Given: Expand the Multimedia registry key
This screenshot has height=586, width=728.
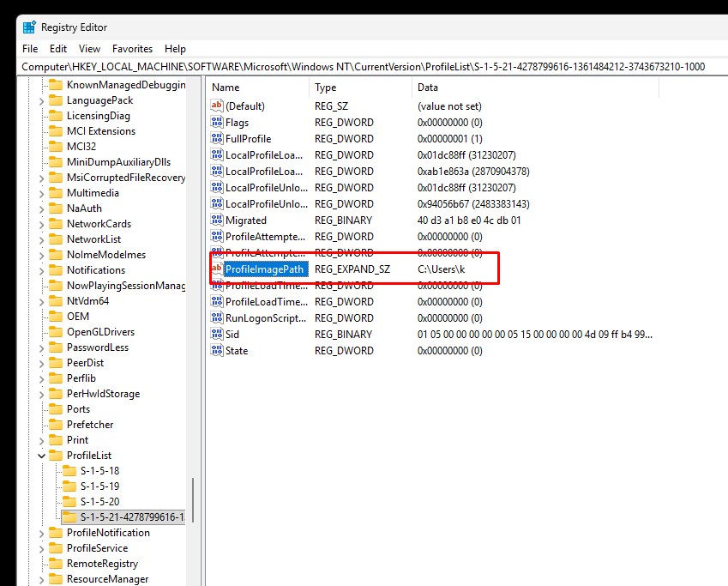Looking at the screenshot, I should [x=41, y=193].
